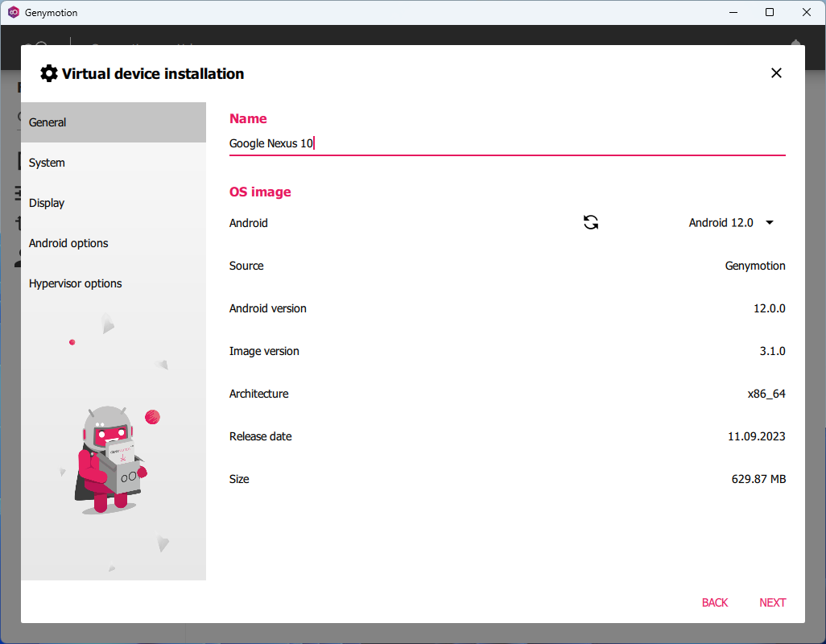Click the Genymotion source value
The height and width of the screenshot is (644, 826).
pyautogui.click(x=755, y=266)
